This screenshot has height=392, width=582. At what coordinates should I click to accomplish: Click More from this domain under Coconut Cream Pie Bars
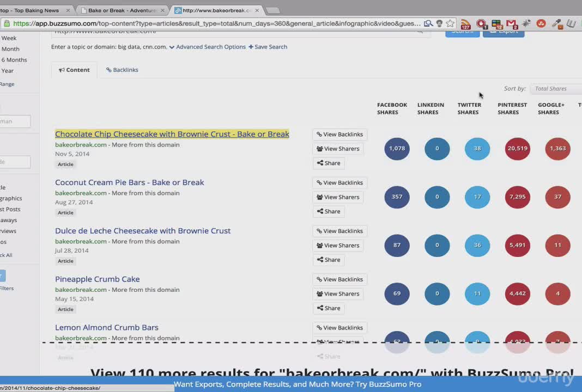pyautogui.click(x=145, y=193)
